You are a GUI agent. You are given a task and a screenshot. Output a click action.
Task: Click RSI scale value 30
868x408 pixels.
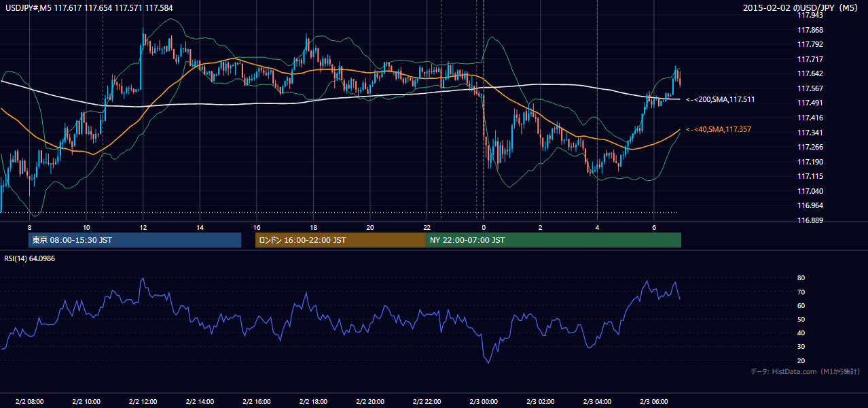tap(801, 347)
